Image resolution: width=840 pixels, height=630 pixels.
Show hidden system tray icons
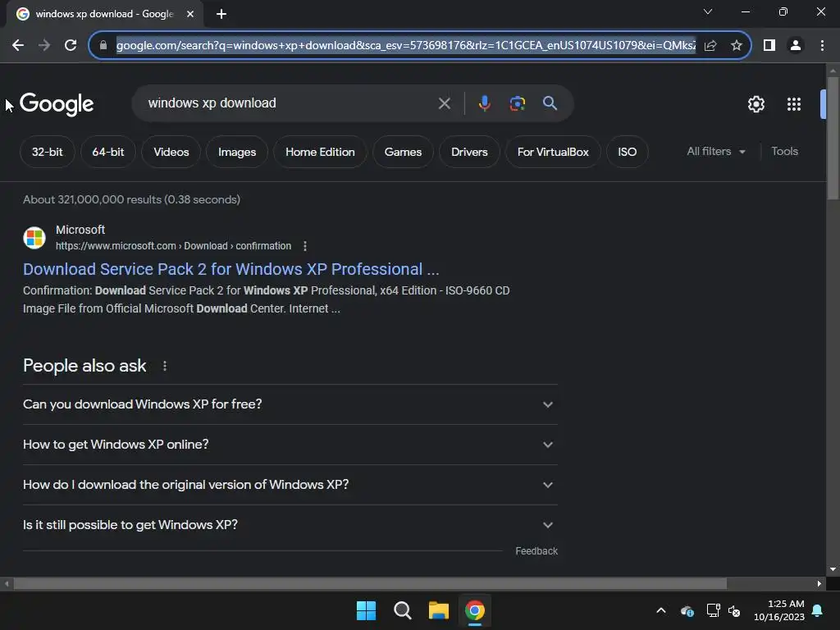[661, 610]
